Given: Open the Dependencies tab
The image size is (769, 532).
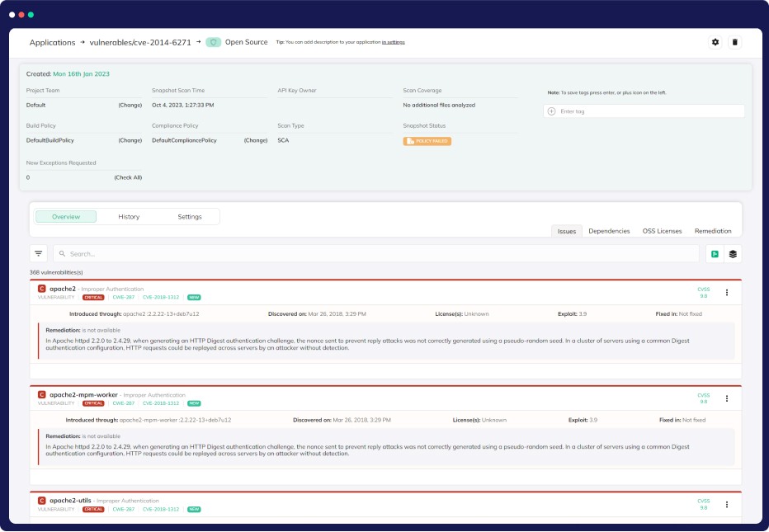Looking at the screenshot, I should (609, 231).
